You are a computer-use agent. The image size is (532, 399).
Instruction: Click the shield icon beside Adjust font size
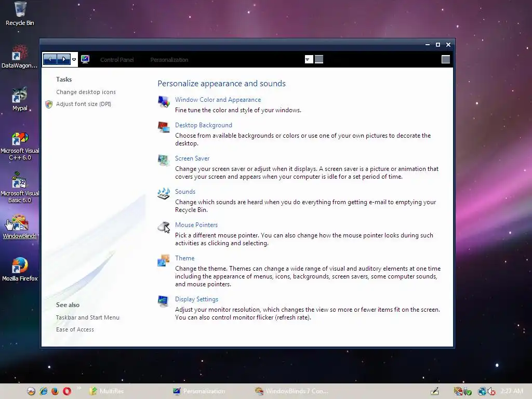[49, 104]
